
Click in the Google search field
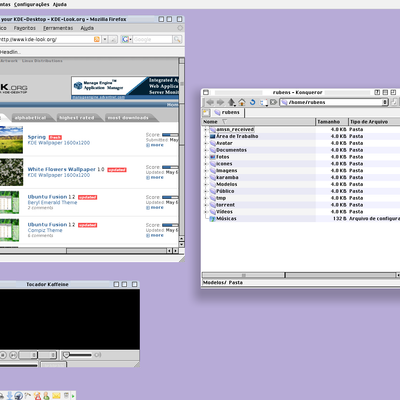click(152, 39)
